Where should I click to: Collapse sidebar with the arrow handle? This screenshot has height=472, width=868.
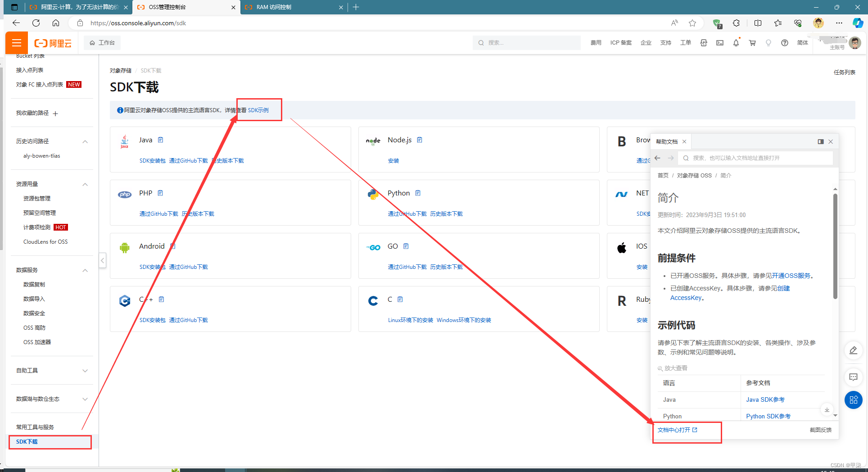click(x=103, y=260)
